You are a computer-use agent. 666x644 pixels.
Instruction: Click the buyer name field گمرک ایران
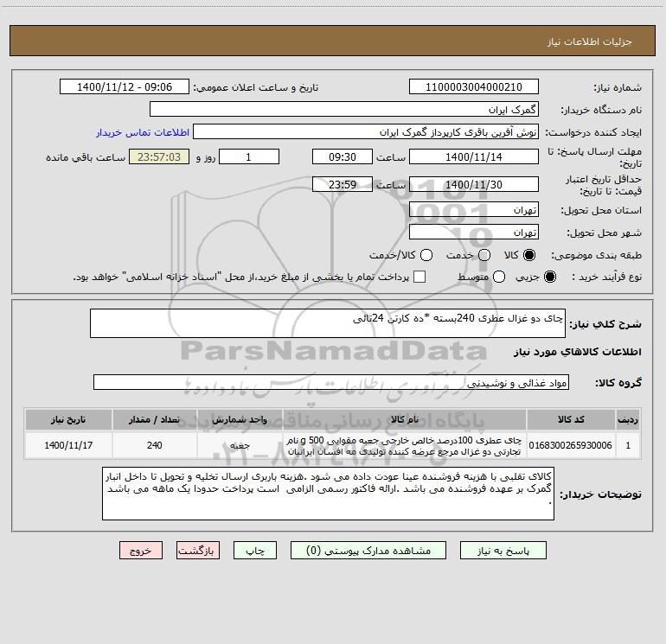[x=344, y=110]
